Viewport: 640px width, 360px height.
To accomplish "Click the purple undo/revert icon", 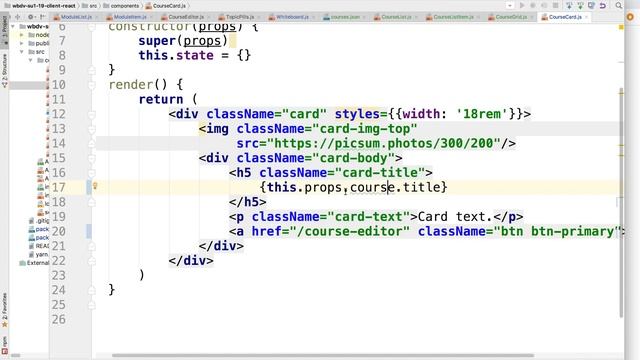I will coord(602,6).
